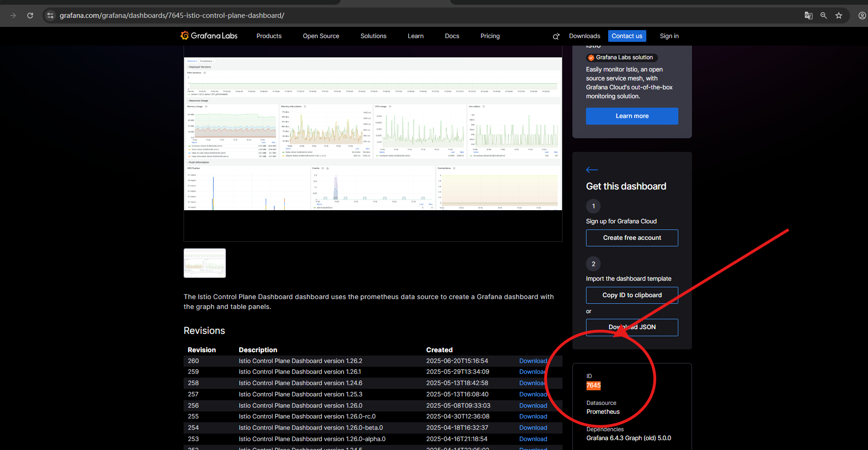The image size is (868, 450).
Task: Click Copy ID to clipboard button
Action: tap(632, 295)
